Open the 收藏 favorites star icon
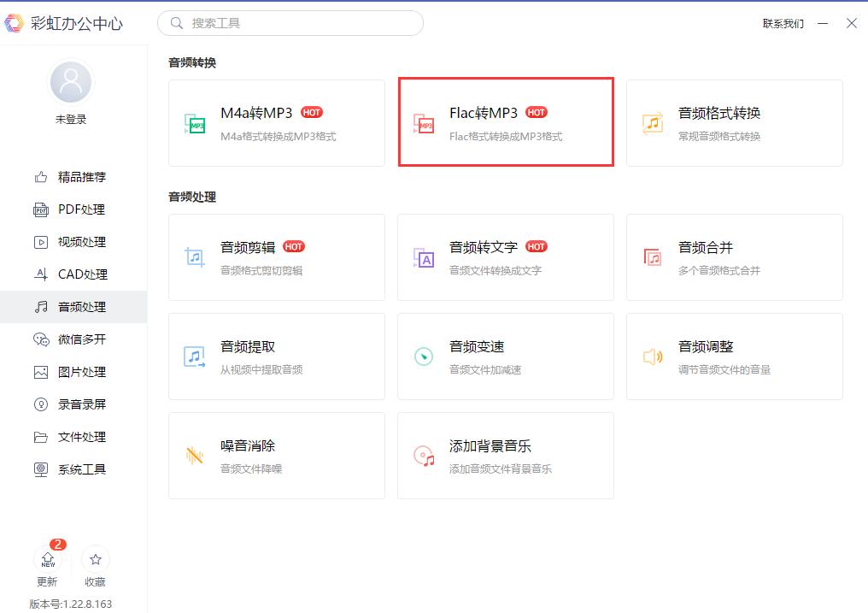Viewport: 868px width, 613px height. 95,567
